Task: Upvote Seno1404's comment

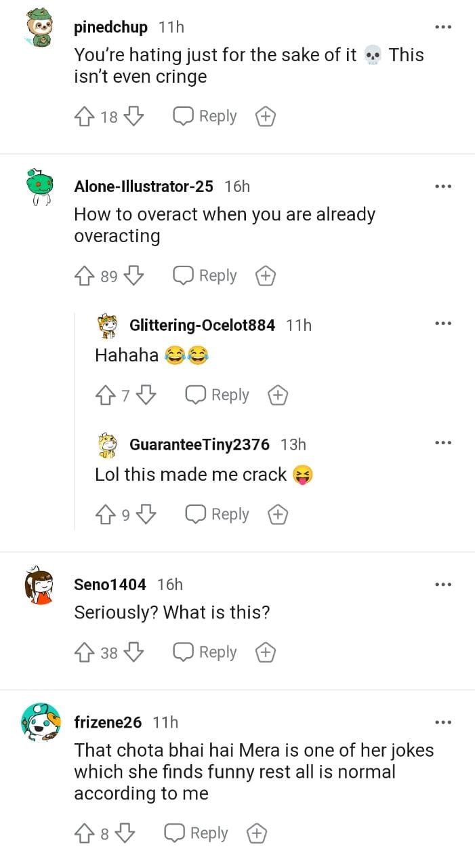Action: 84,652
